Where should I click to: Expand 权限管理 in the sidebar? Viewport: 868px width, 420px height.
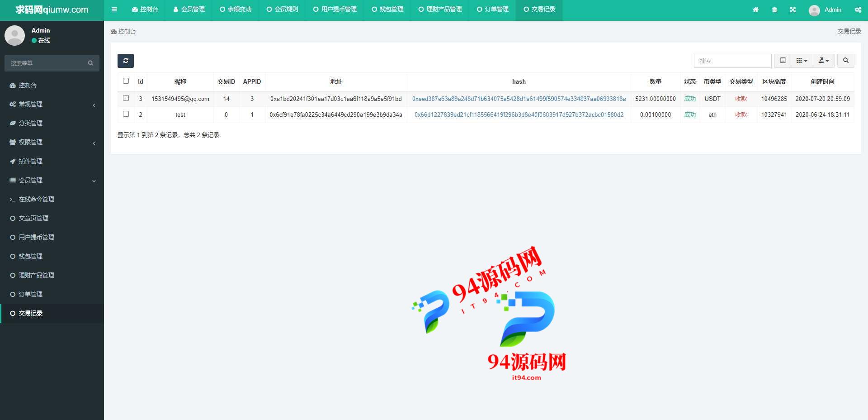(52, 142)
